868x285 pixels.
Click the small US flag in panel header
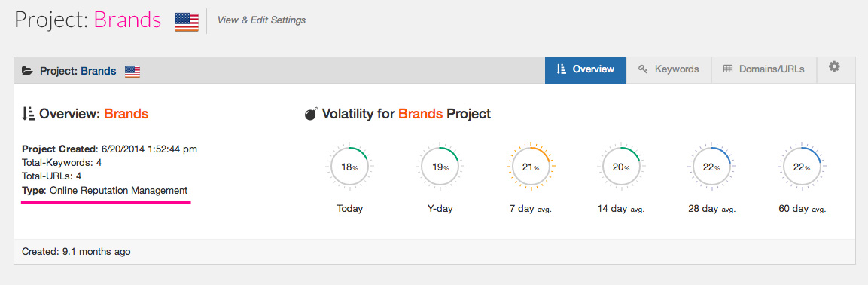(132, 71)
